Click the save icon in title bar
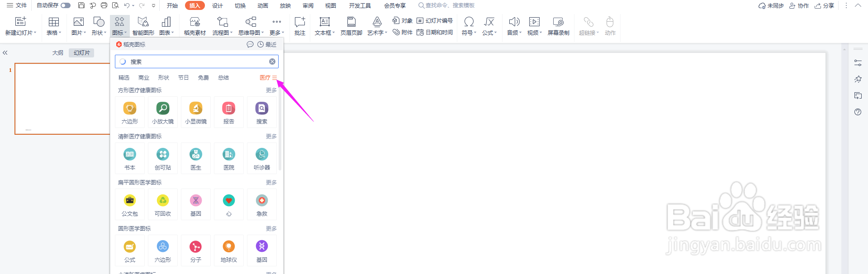Image resolution: width=868 pixels, height=274 pixels. [81, 5]
